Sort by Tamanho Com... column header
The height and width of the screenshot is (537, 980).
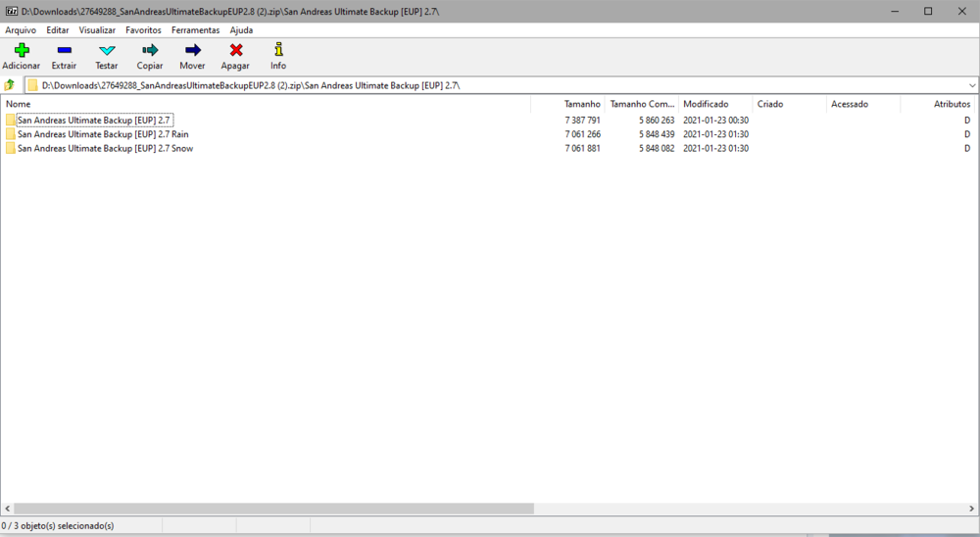point(641,104)
